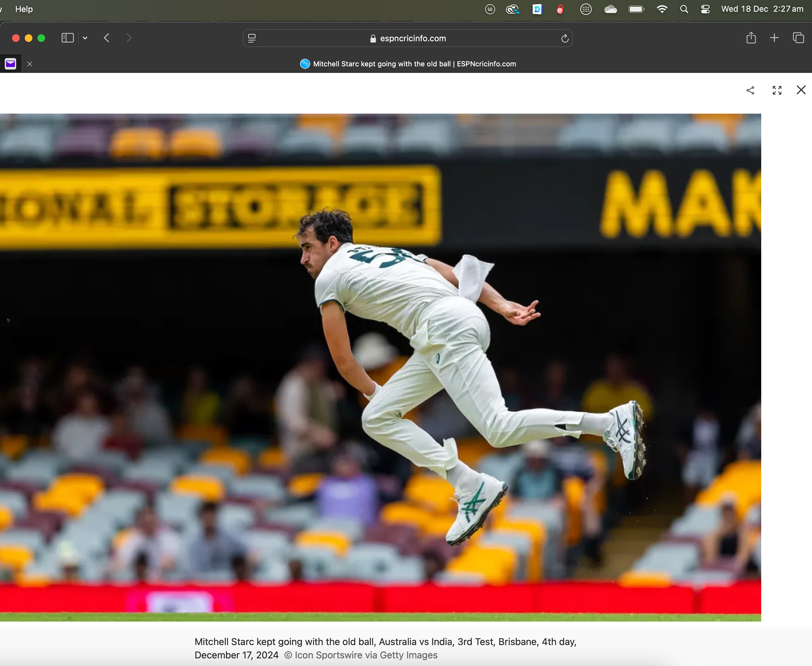This screenshot has height=666, width=812.
Task: Close the pinned tab with X
Action: (30, 64)
